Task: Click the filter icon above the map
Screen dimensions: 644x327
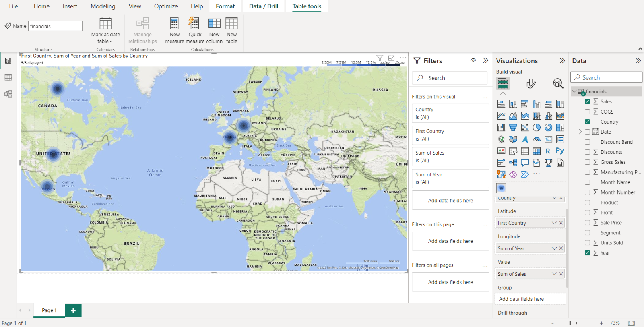Action: pos(380,58)
